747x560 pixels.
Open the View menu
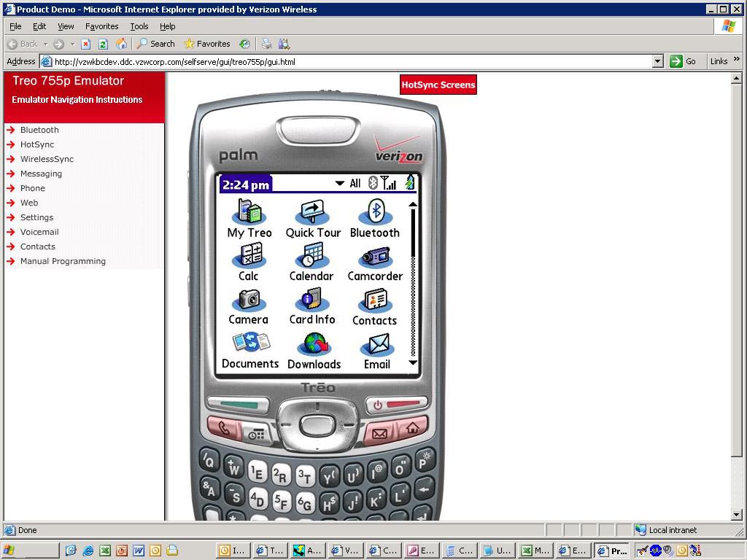(x=66, y=26)
